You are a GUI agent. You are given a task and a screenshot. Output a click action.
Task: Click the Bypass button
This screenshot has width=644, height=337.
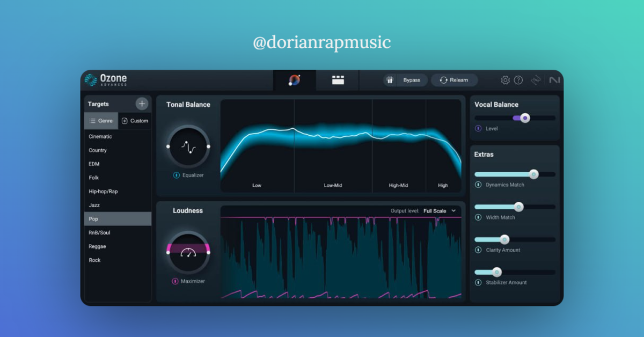click(x=406, y=80)
